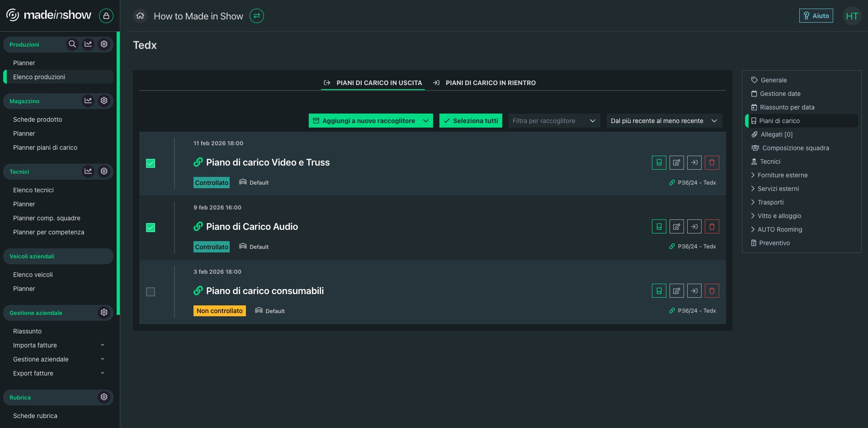Uncheck Piano di Carico Audio checkbox

click(151, 228)
